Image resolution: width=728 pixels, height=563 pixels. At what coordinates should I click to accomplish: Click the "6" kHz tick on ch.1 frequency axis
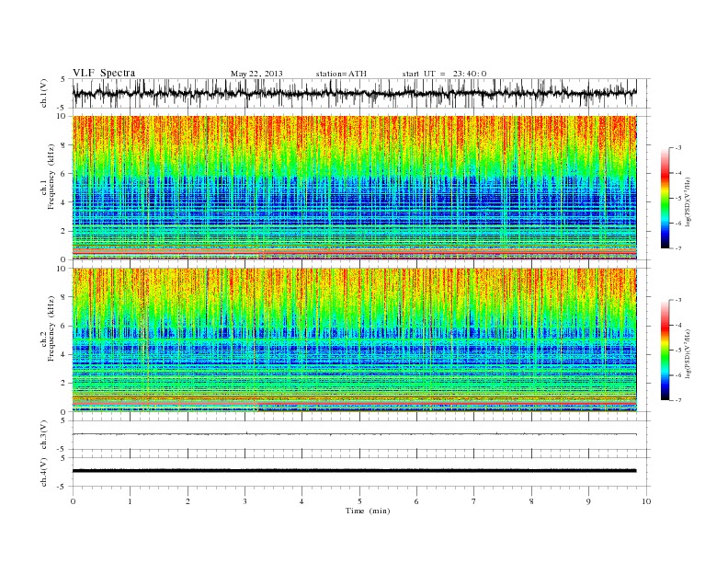tap(64, 174)
